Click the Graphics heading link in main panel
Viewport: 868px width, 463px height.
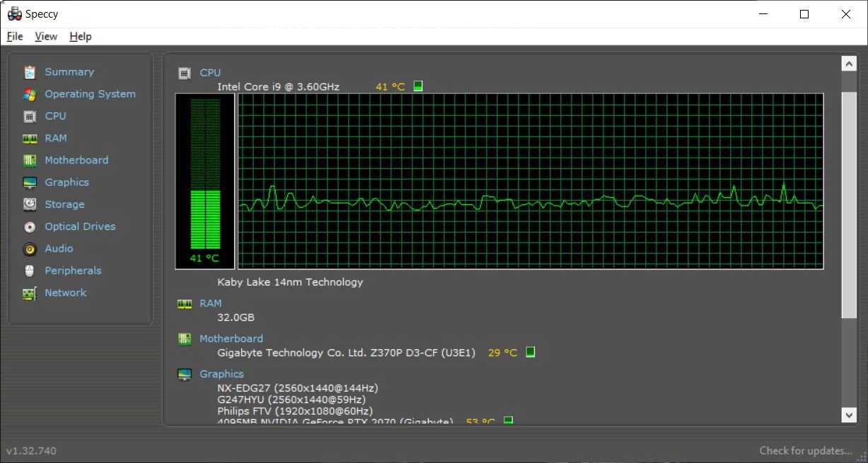pyautogui.click(x=221, y=374)
